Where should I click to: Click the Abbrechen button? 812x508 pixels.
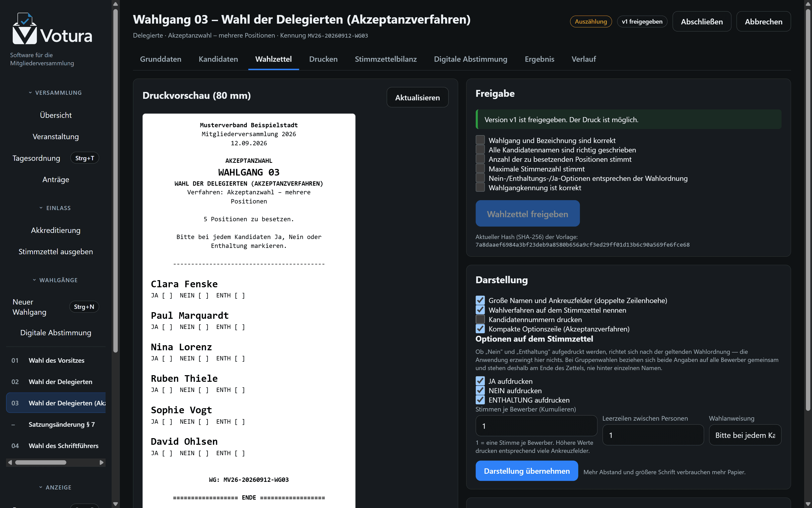coord(763,22)
